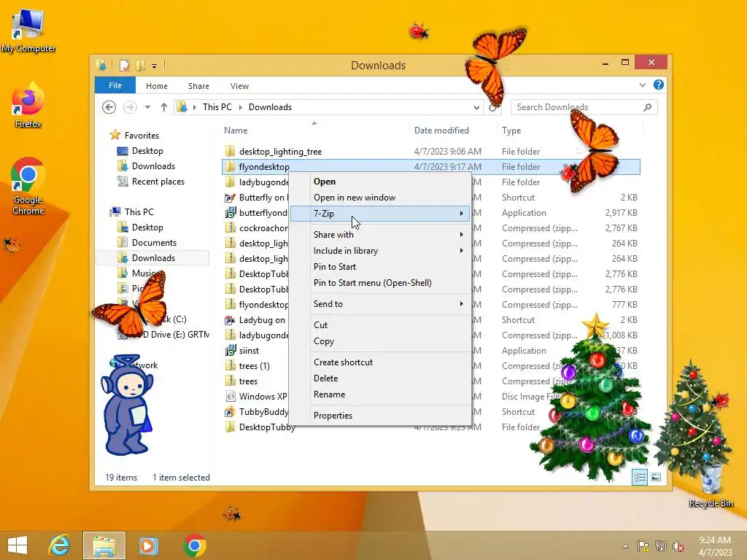Launch Firefox from the desktop
Viewport: 747px width, 560px height.
(x=28, y=106)
